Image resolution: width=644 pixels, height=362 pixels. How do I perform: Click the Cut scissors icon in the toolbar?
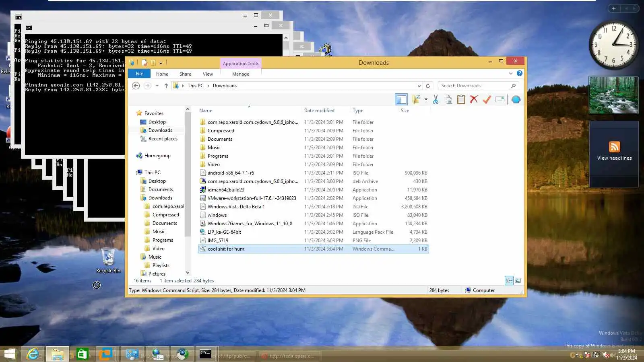(436, 99)
